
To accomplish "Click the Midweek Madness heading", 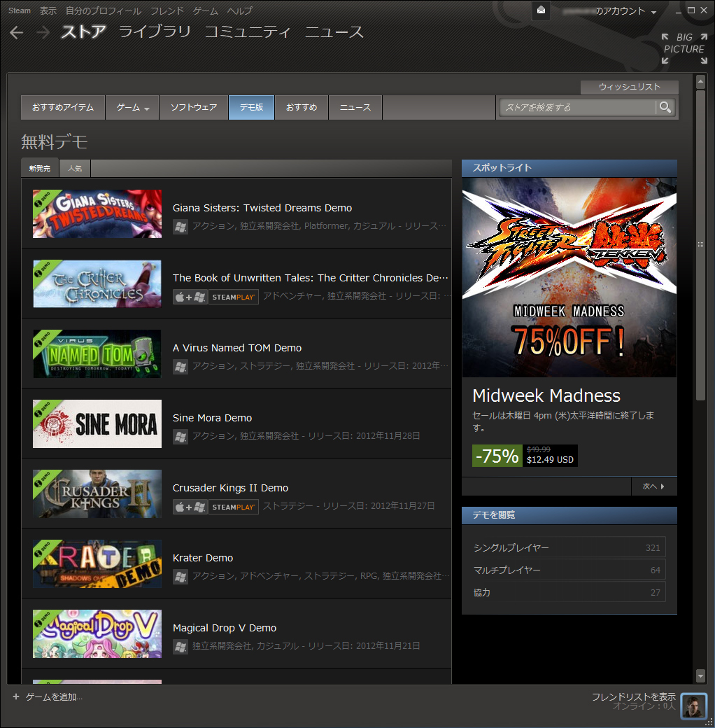I will pyautogui.click(x=546, y=395).
